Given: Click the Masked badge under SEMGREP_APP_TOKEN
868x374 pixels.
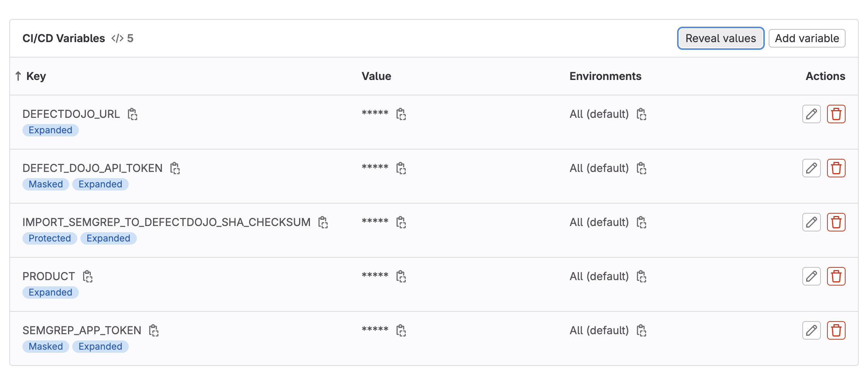Looking at the screenshot, I should tap(46, 347).
